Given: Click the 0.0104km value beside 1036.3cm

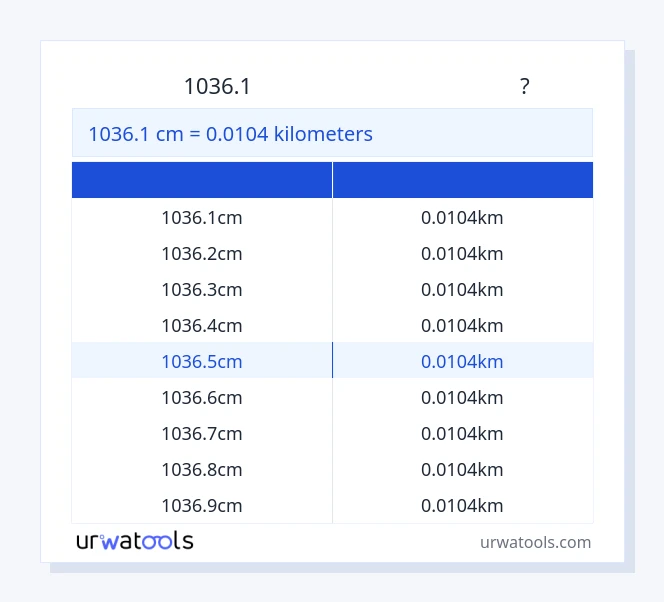Looking at the screenshot, I should coord(462,289).
